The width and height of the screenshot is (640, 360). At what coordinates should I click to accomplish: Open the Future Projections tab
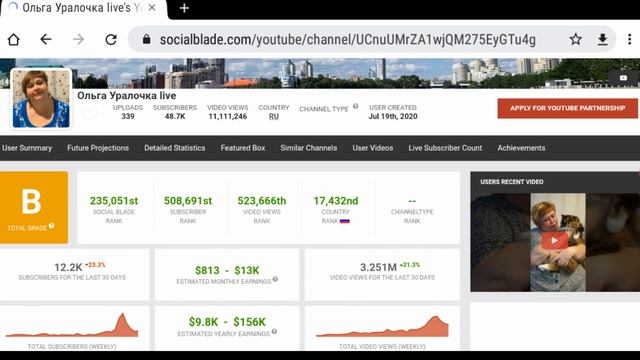coord(98,148)
